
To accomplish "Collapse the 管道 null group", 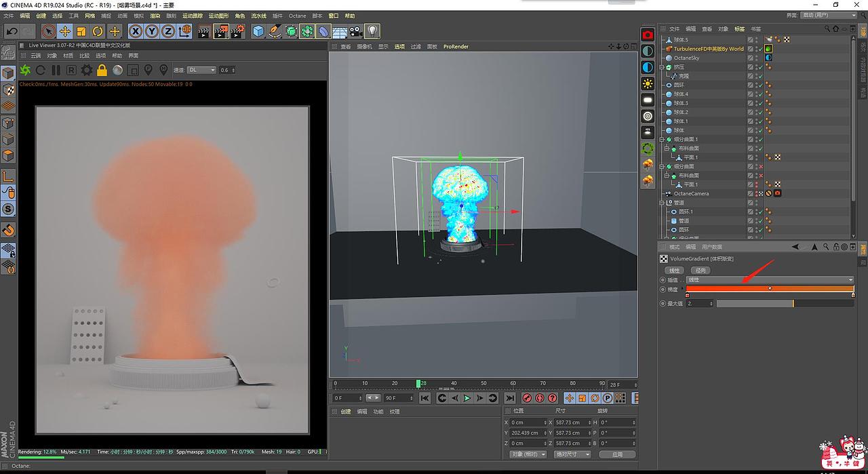I will click(x=662, y=203).
